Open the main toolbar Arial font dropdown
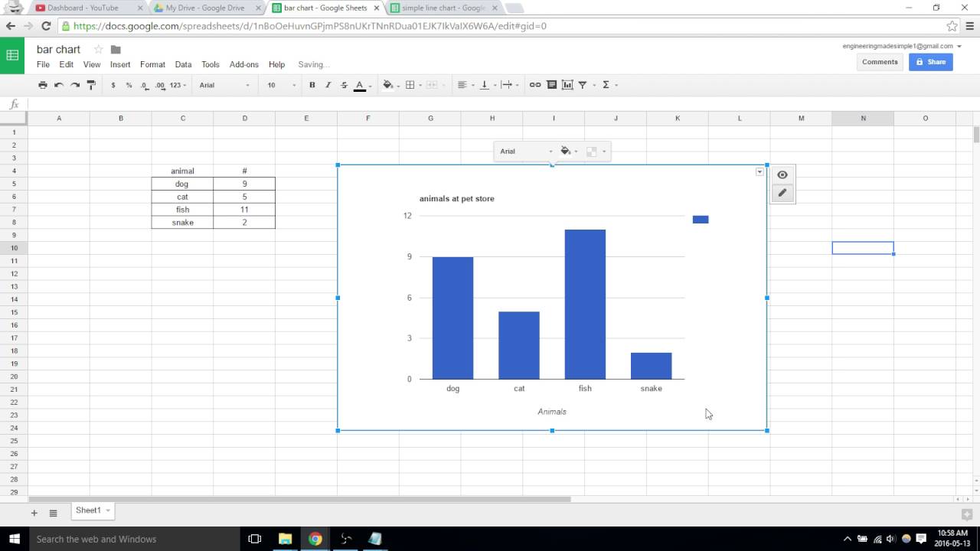This screenshot has width=980, height=551. tap(224, 85)
